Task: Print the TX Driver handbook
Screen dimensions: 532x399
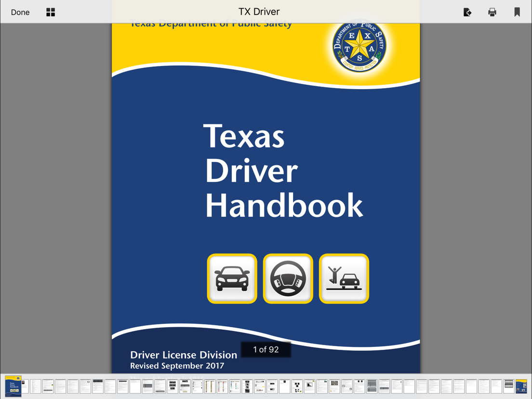Action: (x=492, y=12)
